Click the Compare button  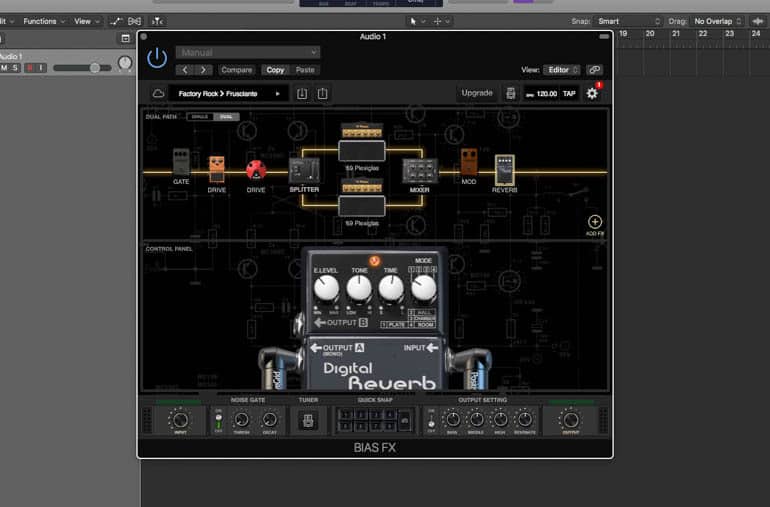pos(237,70)
